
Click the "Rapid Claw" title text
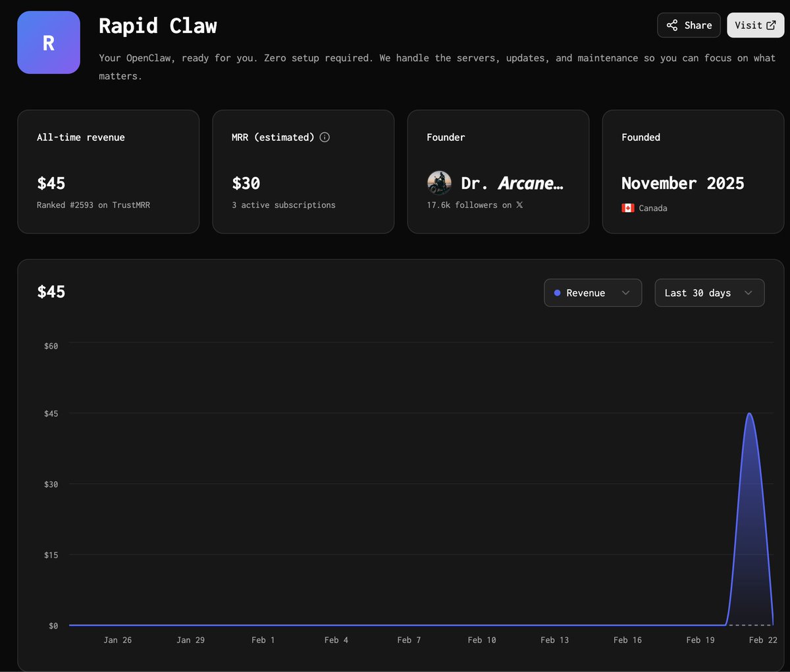click(158, 26)
